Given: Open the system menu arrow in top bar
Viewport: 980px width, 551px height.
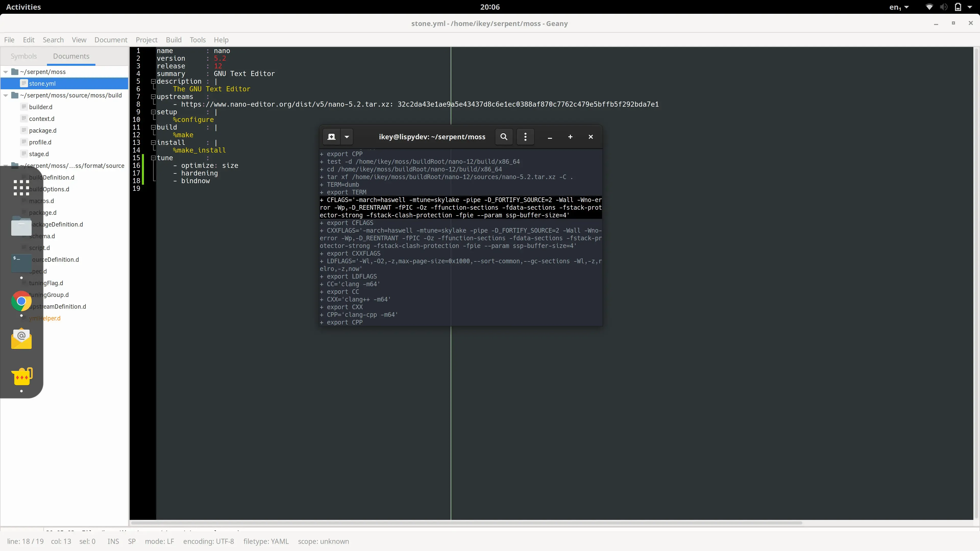Looking at the screenshot, I should tap(970, 7).
